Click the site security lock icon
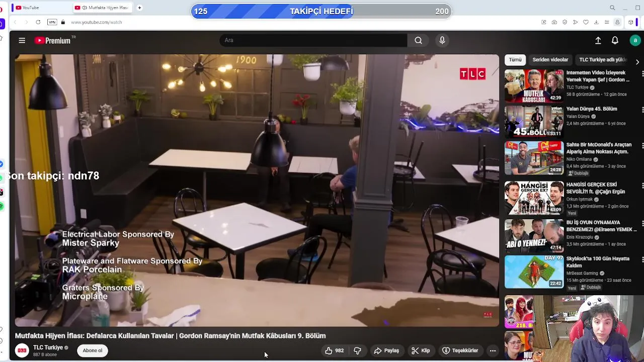 pyautogui.click(x=63, y=22)
